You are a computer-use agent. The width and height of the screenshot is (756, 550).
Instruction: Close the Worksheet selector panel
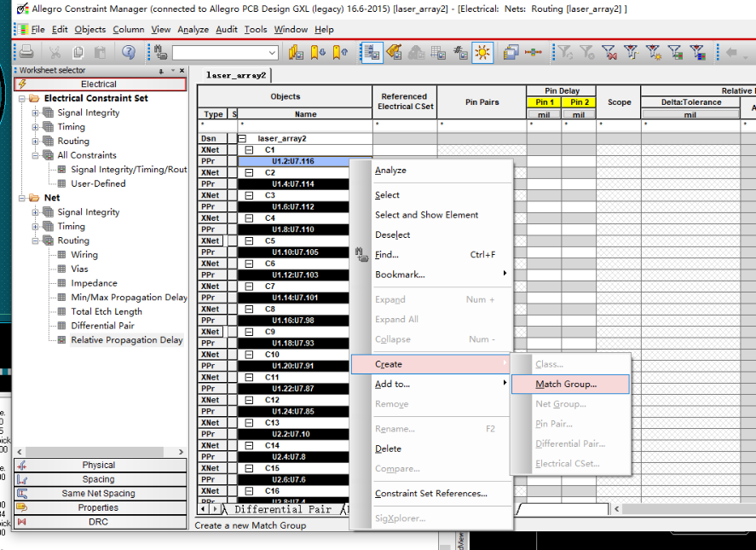(182, 71)
